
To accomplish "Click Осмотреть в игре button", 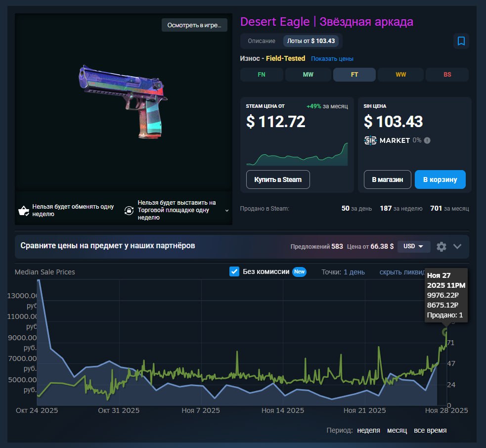I will tap(194, 25).
